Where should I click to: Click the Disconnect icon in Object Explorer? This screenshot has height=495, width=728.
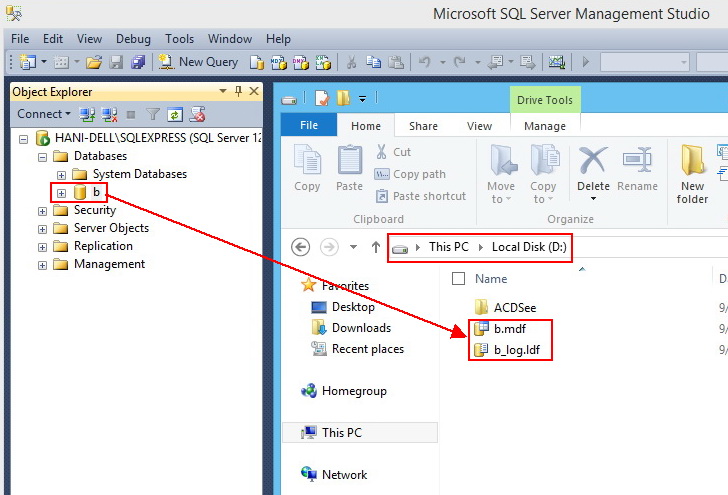(x=109, y=114)
